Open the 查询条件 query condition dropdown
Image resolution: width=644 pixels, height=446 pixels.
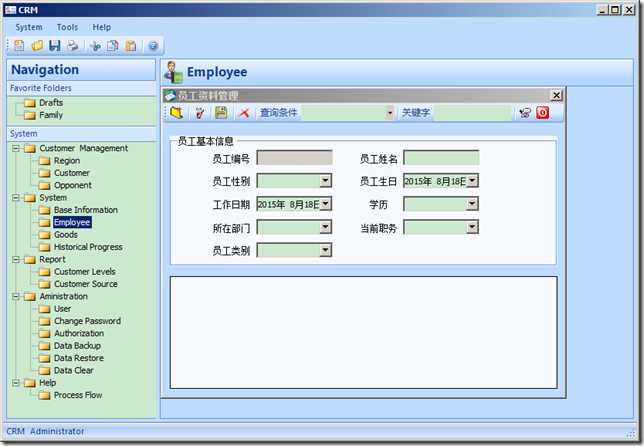[389, 113]
